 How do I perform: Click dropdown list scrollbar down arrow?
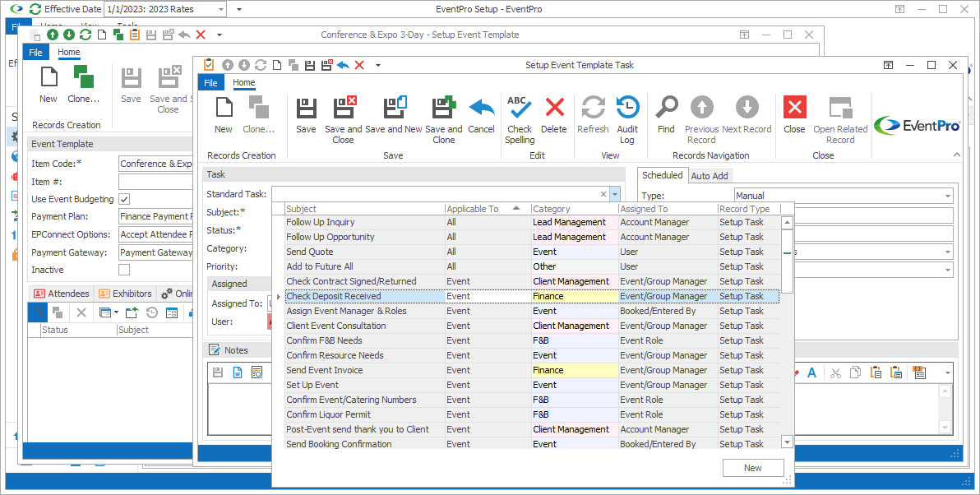click(787, 442)
